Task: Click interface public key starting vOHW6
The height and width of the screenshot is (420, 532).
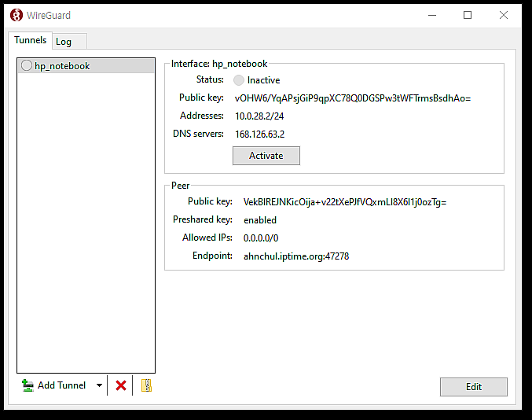Action: (x=353, y=98)
